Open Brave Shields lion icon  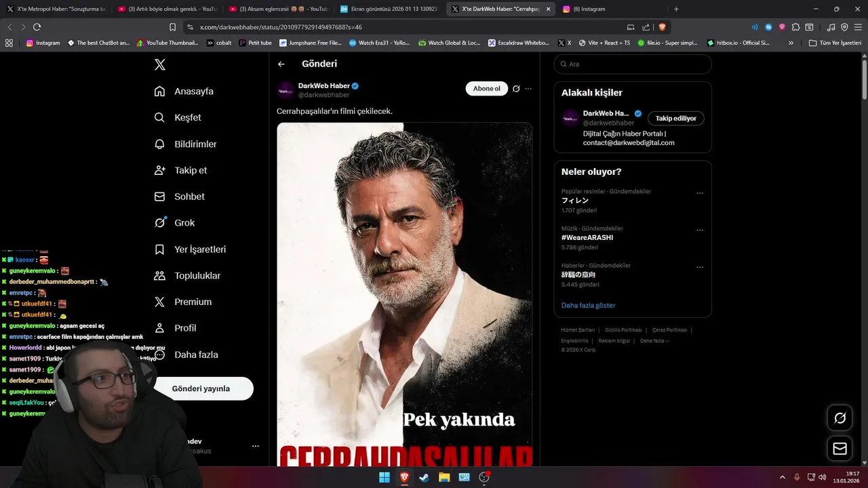662,27
